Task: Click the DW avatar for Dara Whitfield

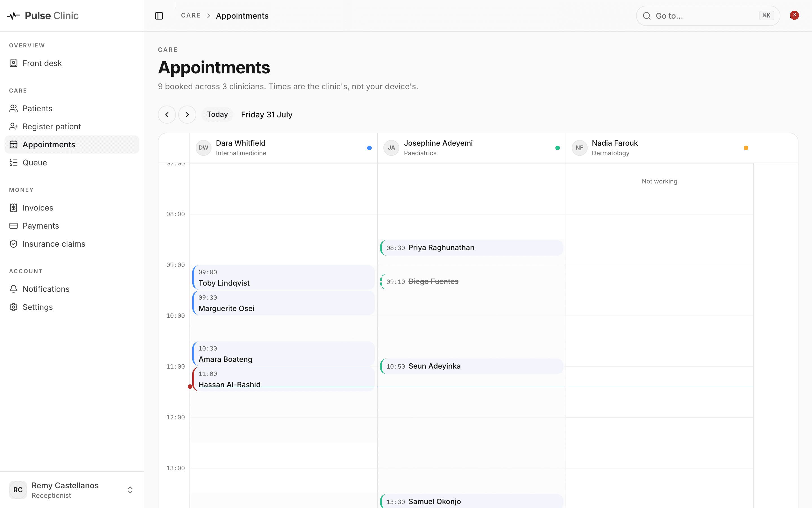Action: 203,148
